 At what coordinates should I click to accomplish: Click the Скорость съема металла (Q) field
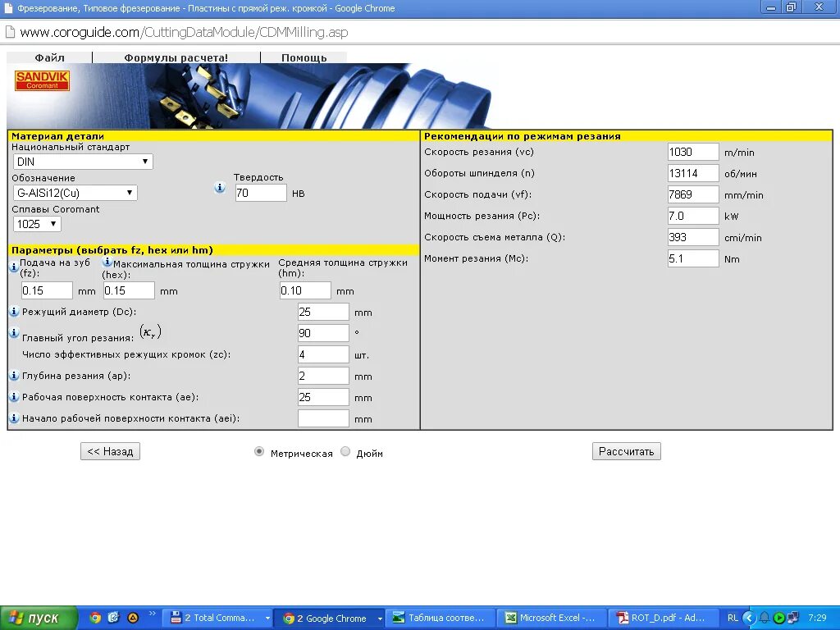693,237
